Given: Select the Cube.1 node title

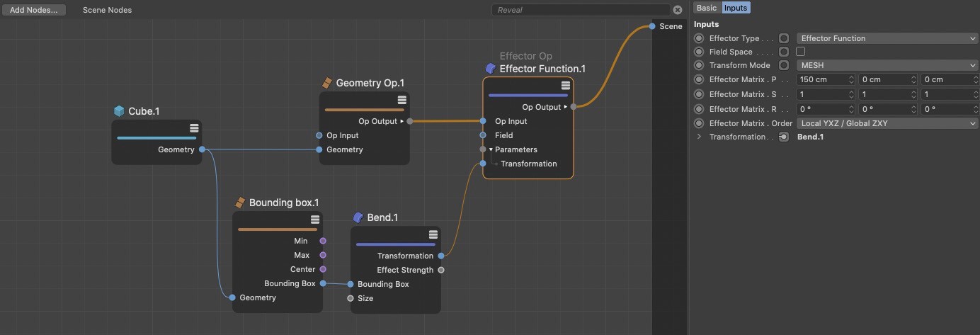Looking at the screenshot, I should [x=144, y=111].
